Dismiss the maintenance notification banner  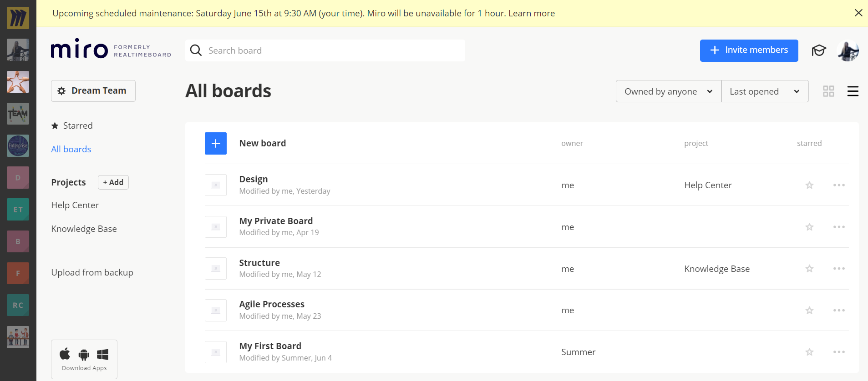(858, 13)
